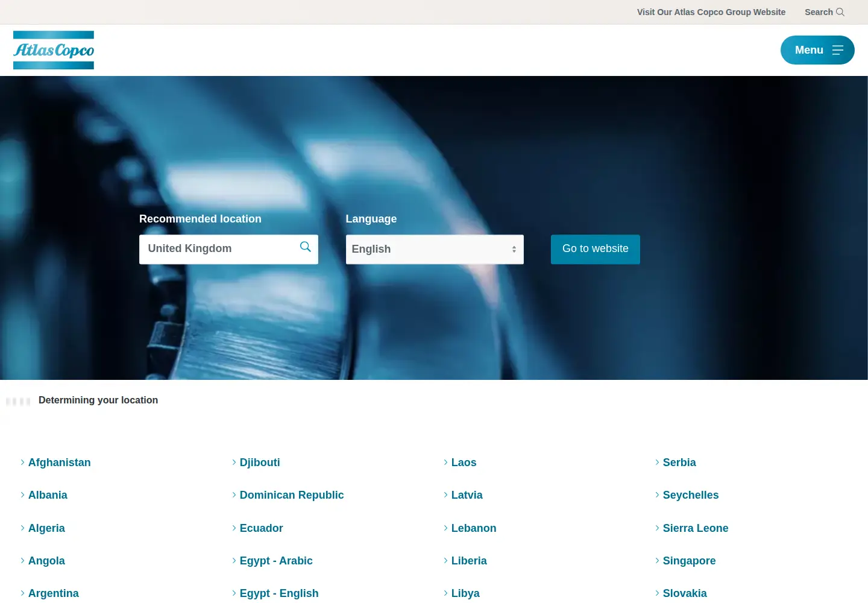The height and width of the screenshot is (603, 868).
Task: Go to the Ecuador site link
Action: tap(261, 528)
